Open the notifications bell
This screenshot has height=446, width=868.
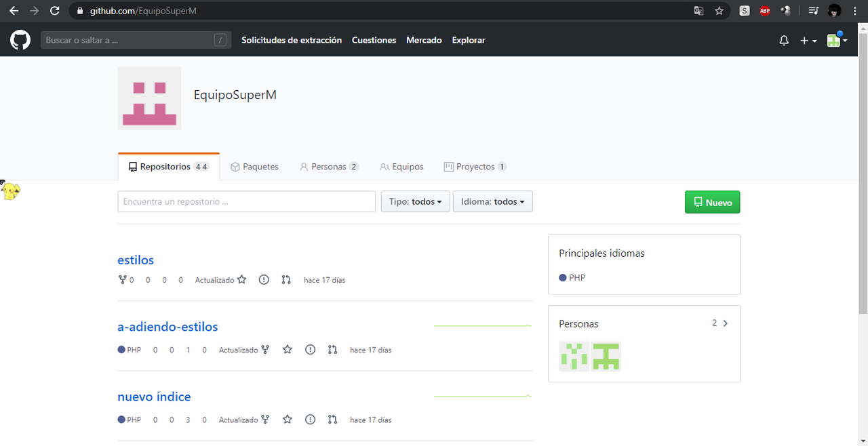click(x=784, y=41)
